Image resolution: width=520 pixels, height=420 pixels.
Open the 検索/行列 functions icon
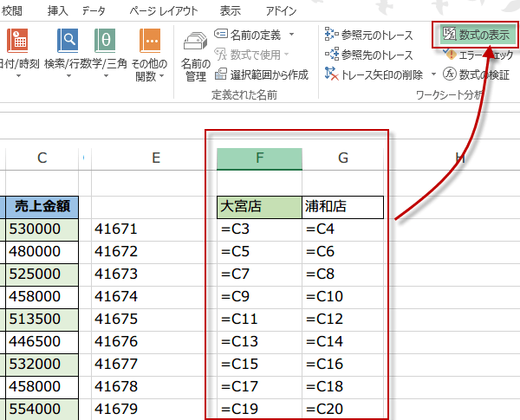pos(68,50)
